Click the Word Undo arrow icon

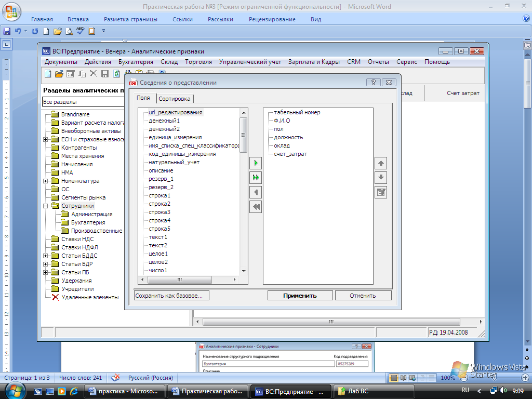click(18, 31)
